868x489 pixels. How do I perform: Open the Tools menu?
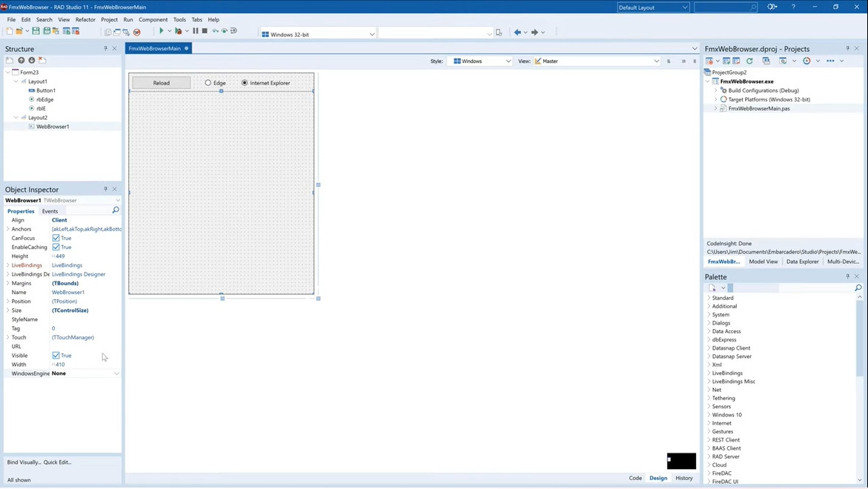[x=179, y=19]
